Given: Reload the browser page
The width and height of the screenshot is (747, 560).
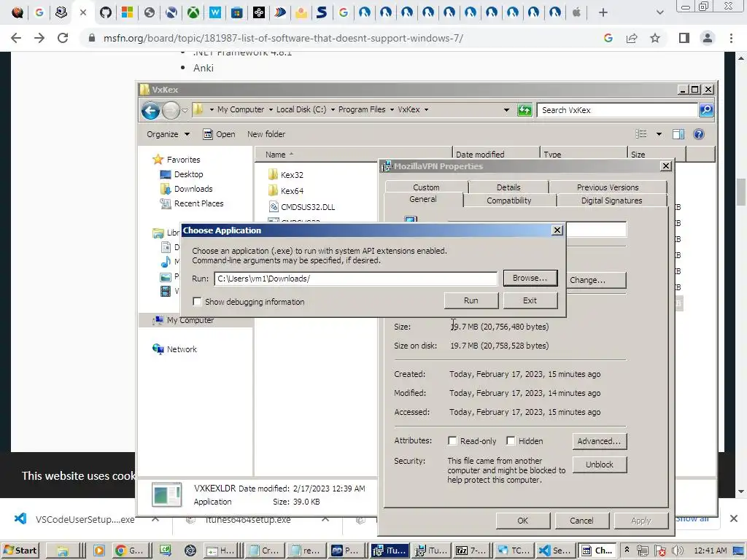Looking at the screenshot, I should coord(63,38).
